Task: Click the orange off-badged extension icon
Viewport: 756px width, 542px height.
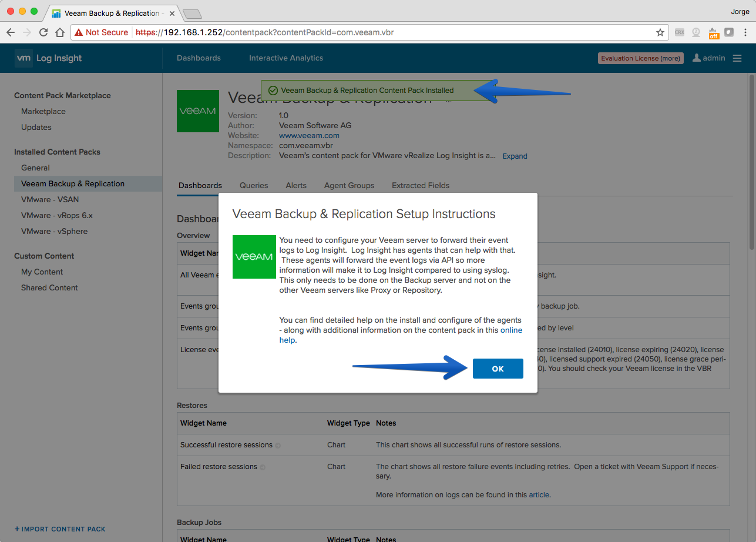Action: (713, 33)
